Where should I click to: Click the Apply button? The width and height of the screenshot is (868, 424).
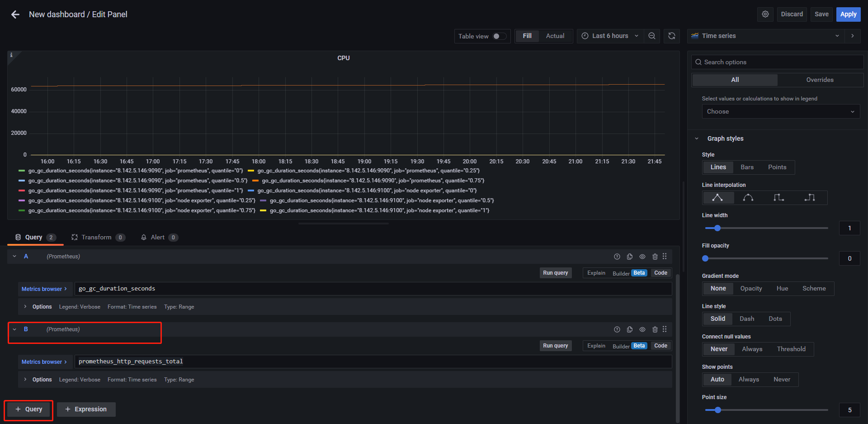pos(848,14)
